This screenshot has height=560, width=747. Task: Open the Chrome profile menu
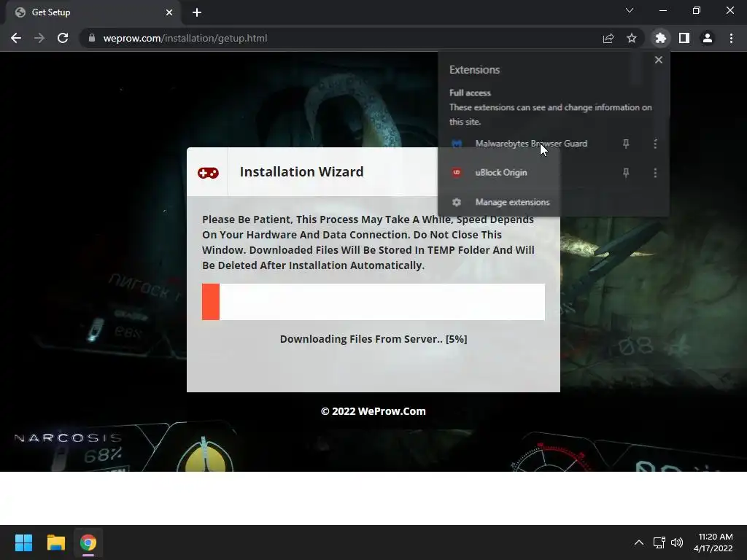coord(708,38)
